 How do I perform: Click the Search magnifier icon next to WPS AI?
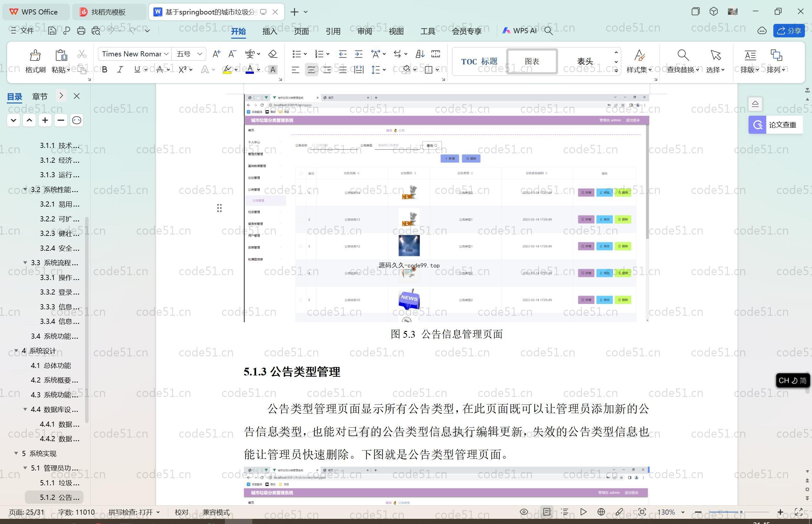pyautogui.click(x=548, y=31)
